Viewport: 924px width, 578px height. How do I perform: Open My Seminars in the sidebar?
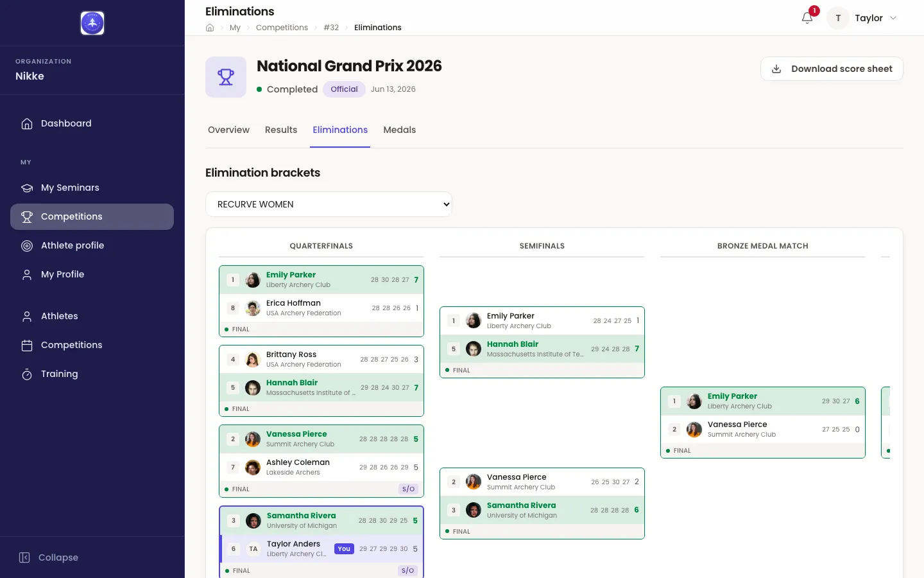pyautogui.click(x=92, y=188)
